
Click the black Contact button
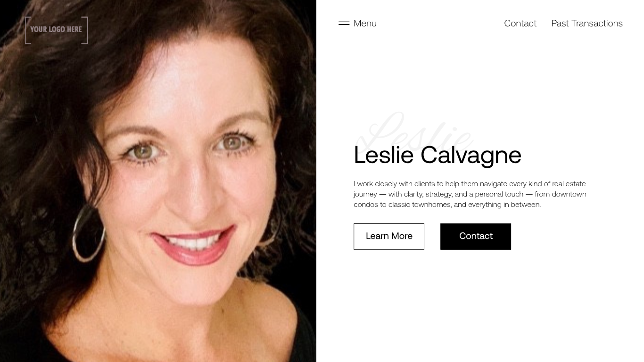coord(476,237)
